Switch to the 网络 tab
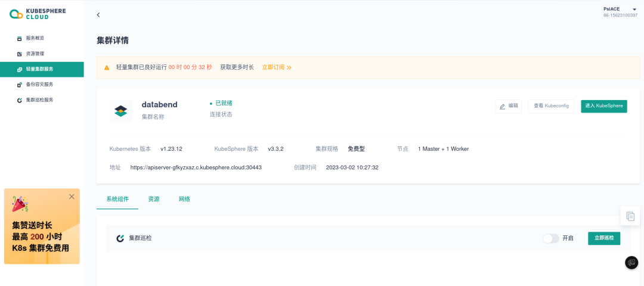The height and width of the screenshot is (286, 644). [x=184, y=199]
